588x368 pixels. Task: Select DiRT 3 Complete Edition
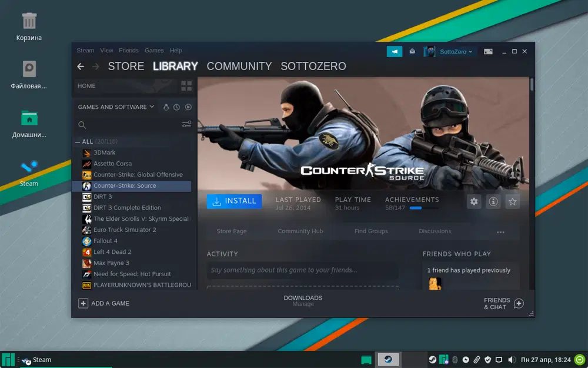pos(131,208)
